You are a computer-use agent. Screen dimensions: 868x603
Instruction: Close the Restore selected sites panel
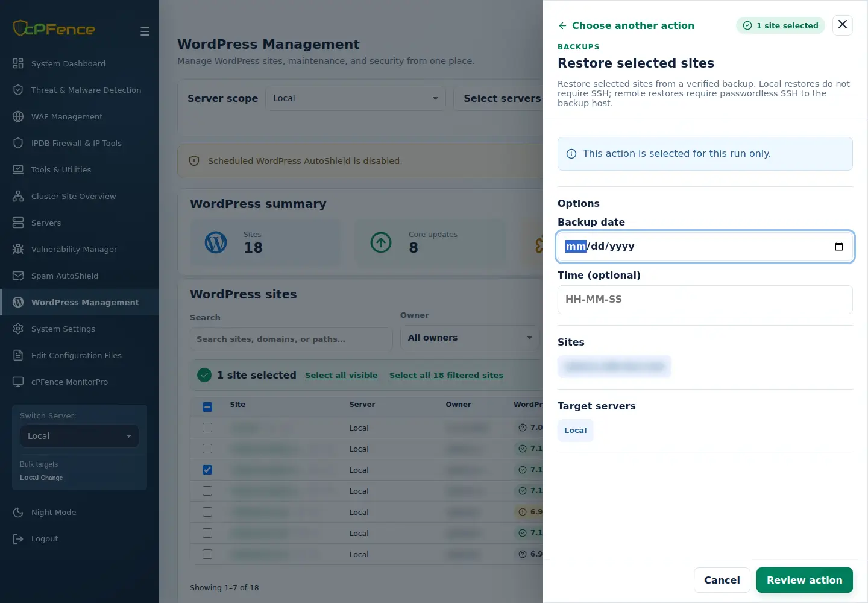[843, 25]
